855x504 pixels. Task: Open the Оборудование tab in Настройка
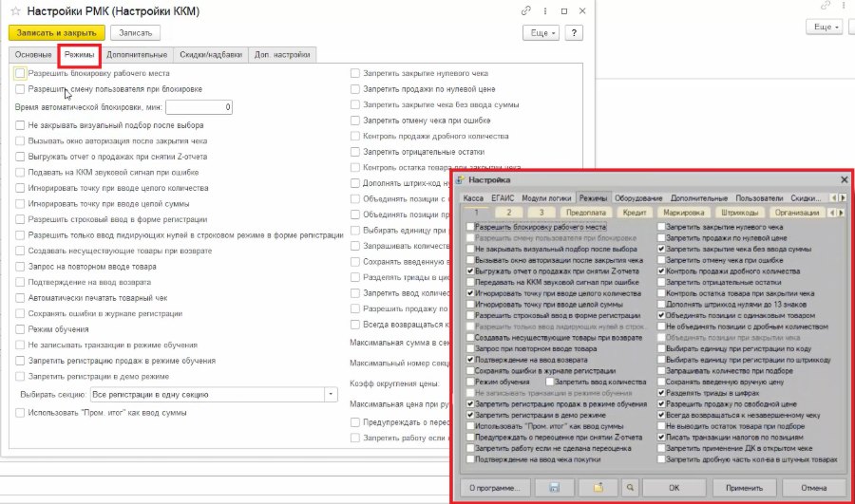(638, 197)
